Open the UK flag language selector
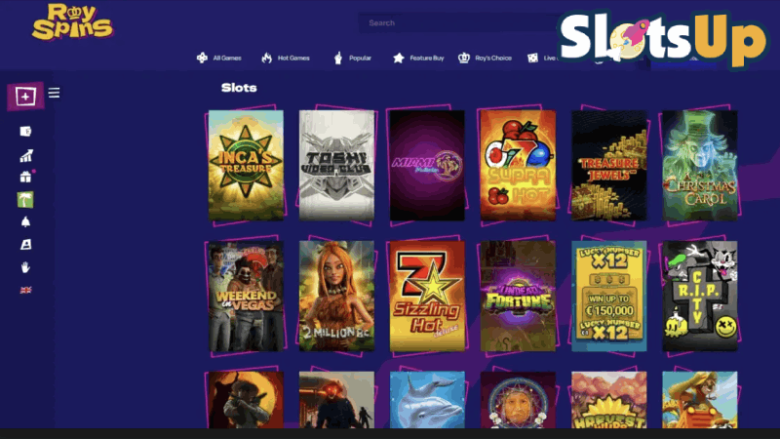Screen dimensions: 780x439 click(25, 290)
